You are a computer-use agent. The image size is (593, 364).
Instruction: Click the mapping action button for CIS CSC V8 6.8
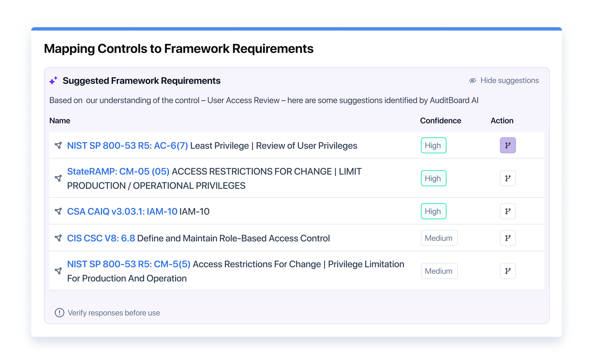pos(508,238)
